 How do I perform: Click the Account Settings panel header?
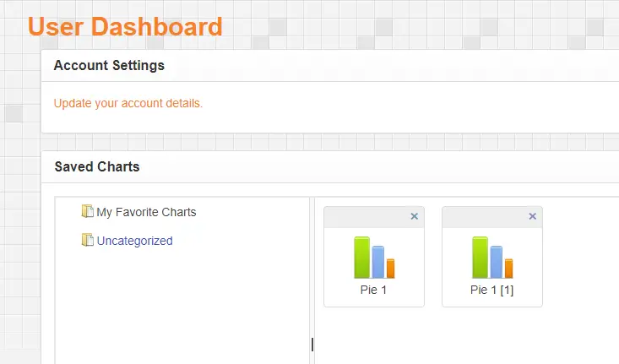point(330,66)
